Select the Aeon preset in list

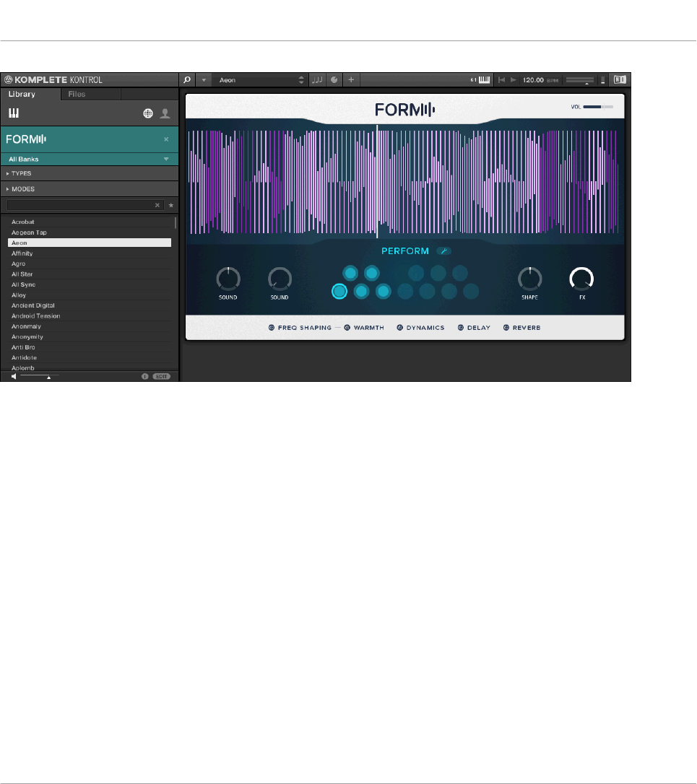(90, 243)
